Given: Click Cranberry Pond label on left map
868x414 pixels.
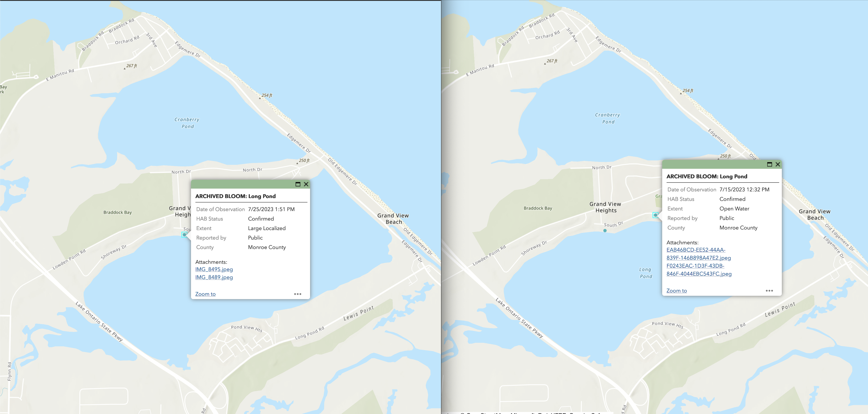Looking at the screenshot, I should coord(187,123).
